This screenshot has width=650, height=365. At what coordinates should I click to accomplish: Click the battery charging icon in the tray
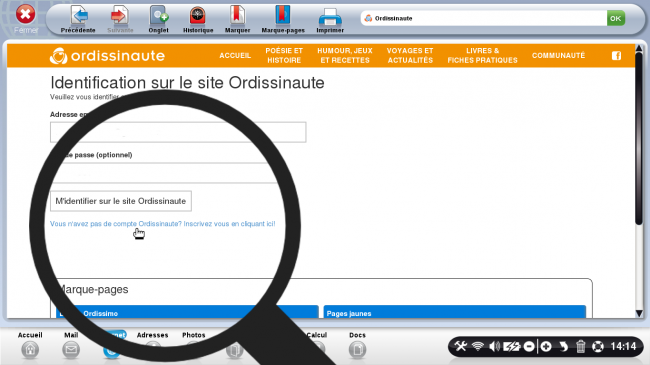pos(512,346)
